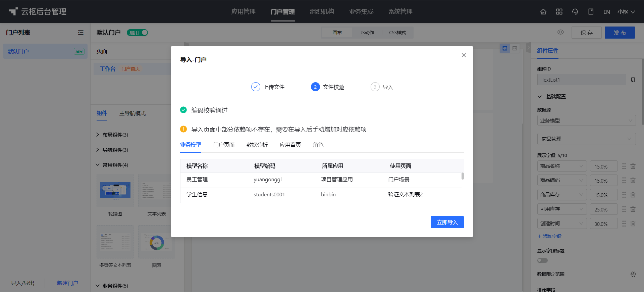The height and width of the screenshot is (292, 644).
Task: Open 组织机构 in top navigation
Action: tap(322, 12)
